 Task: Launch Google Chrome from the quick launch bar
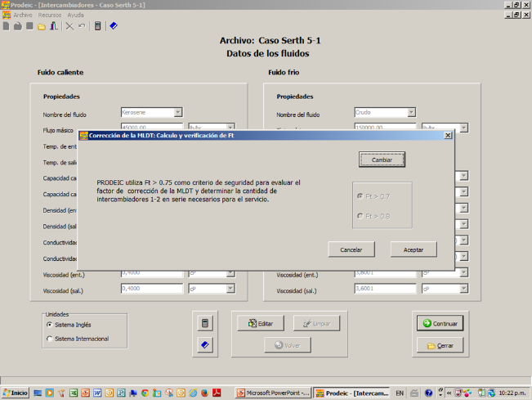pos(145,393)
